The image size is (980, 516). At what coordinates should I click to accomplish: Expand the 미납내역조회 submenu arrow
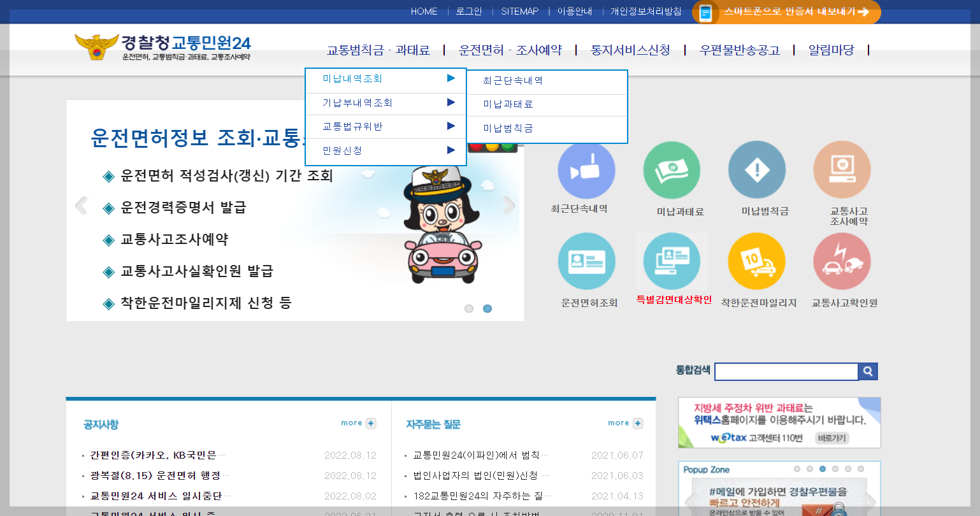click(451, 78)
